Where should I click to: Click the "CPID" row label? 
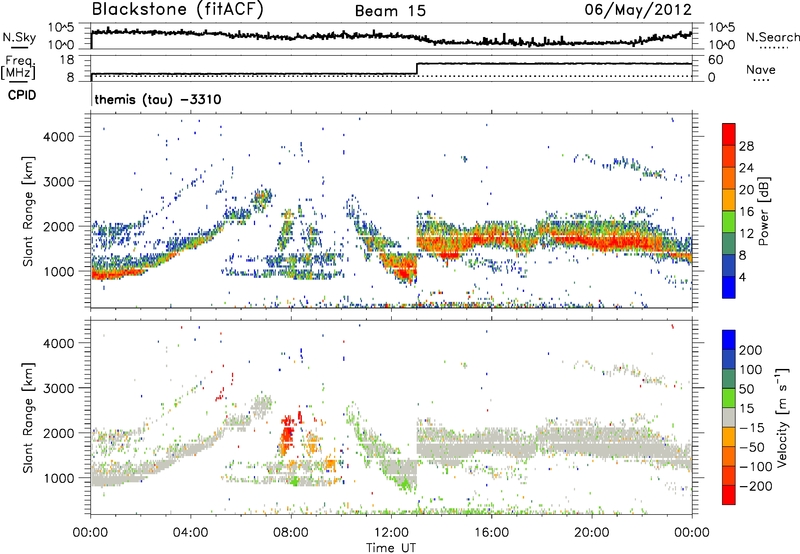tap(22, 95)
